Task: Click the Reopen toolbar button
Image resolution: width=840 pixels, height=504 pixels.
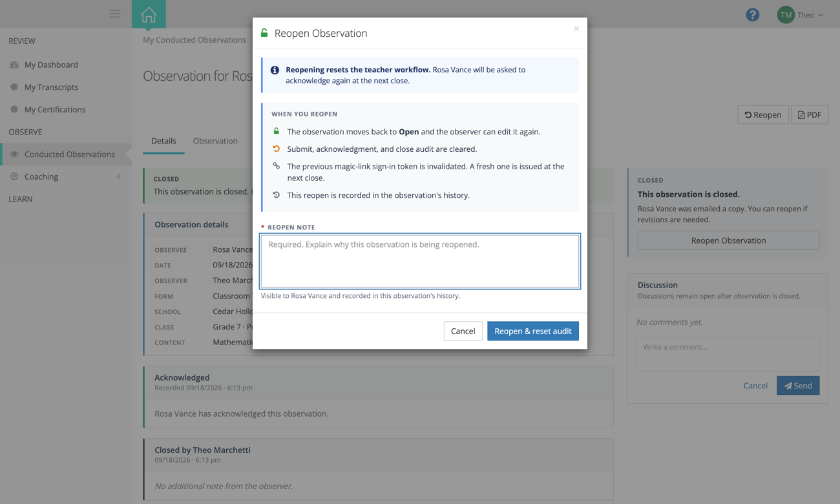Action: [x=763, y=114]
